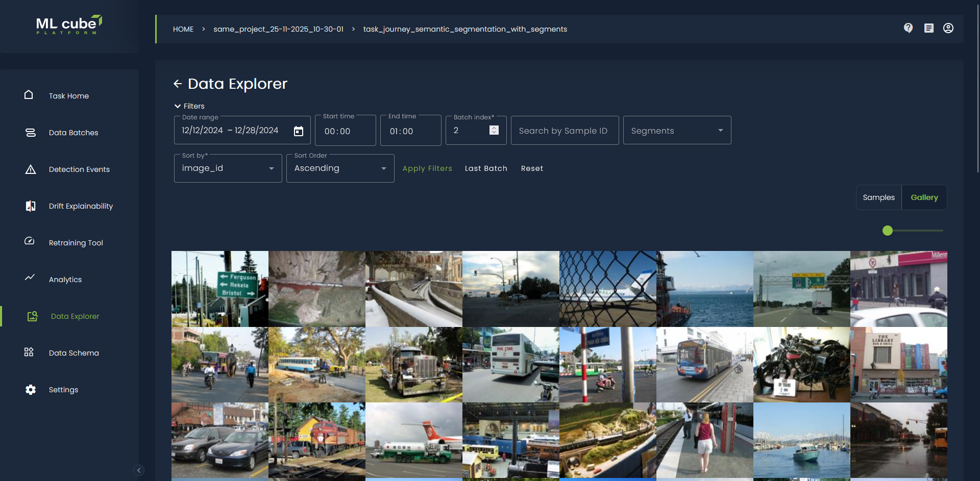Click the calendar icon in Date range
980x481 pixels.
click(299, 131)
